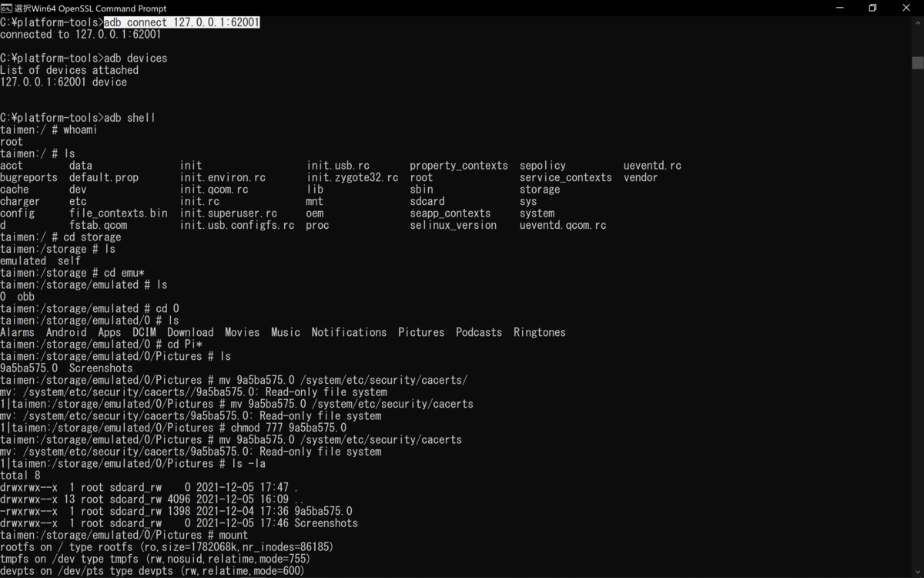Image resolution: width=924 pixels, height=578 pixels.
Task: Click the 'cd Pi*' command line
Action: [101, 344]
